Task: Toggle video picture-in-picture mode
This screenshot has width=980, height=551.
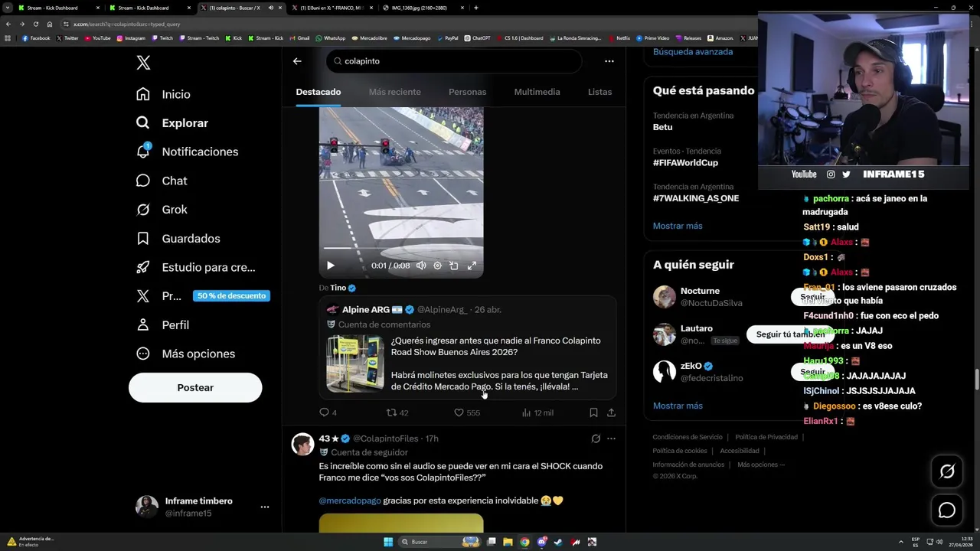Action: [454, 266]
